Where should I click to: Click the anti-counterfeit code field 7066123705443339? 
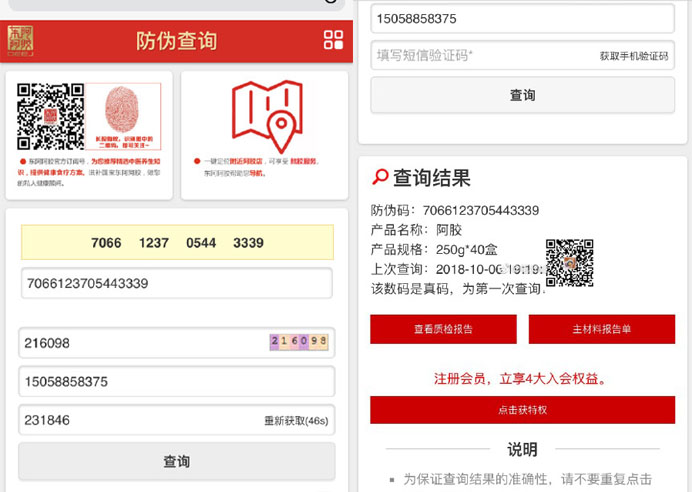pyautogui.click(x=177, y=283)
